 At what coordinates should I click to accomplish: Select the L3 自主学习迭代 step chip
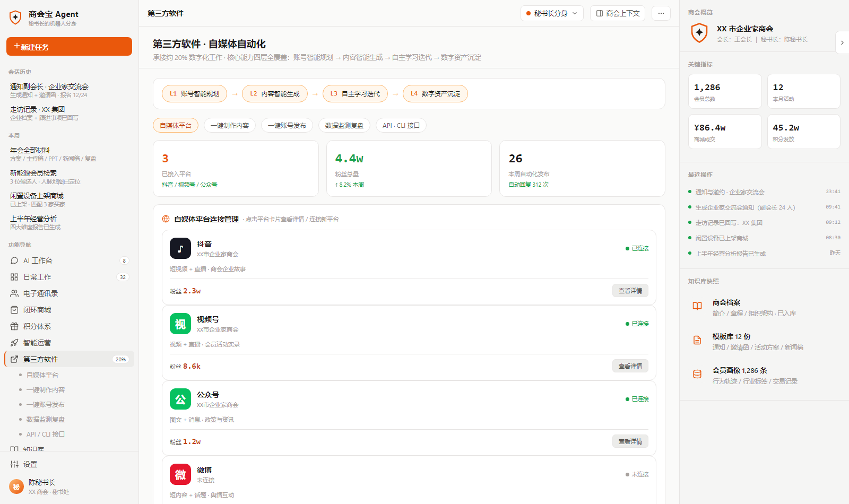pyautogui.click(x=355, y=93)
